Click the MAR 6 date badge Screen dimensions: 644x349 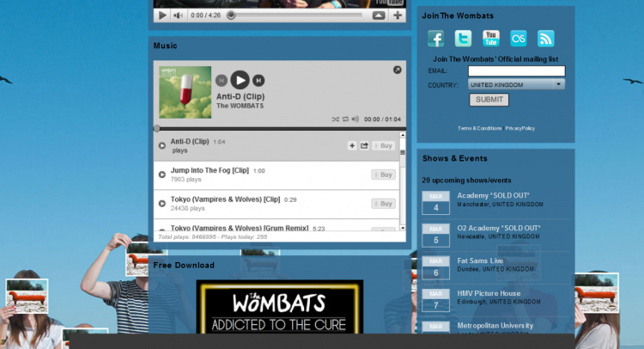tap(435, 267)
